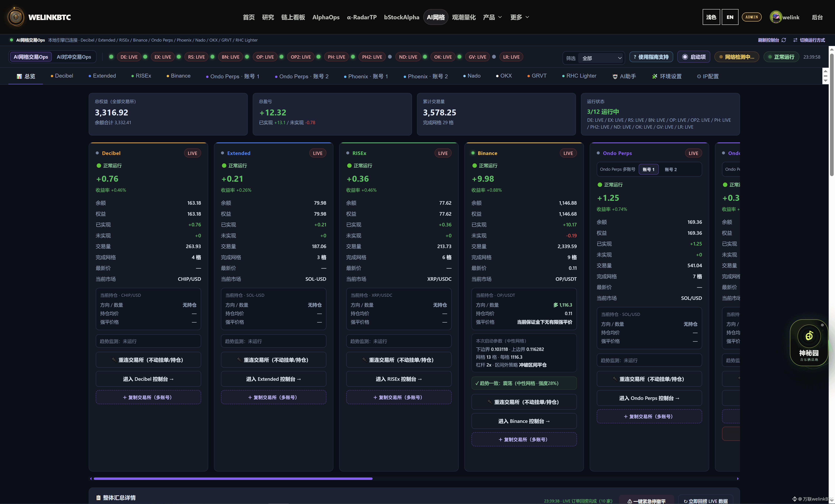Open the Binance exchange tab
Image resolution: width=835 pixels, height=504 pixels.
[178, 76]
